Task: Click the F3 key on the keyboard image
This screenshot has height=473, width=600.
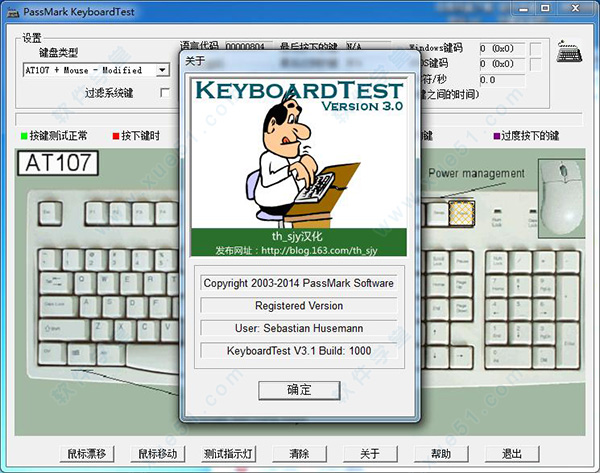Action: tap(143, 213)
